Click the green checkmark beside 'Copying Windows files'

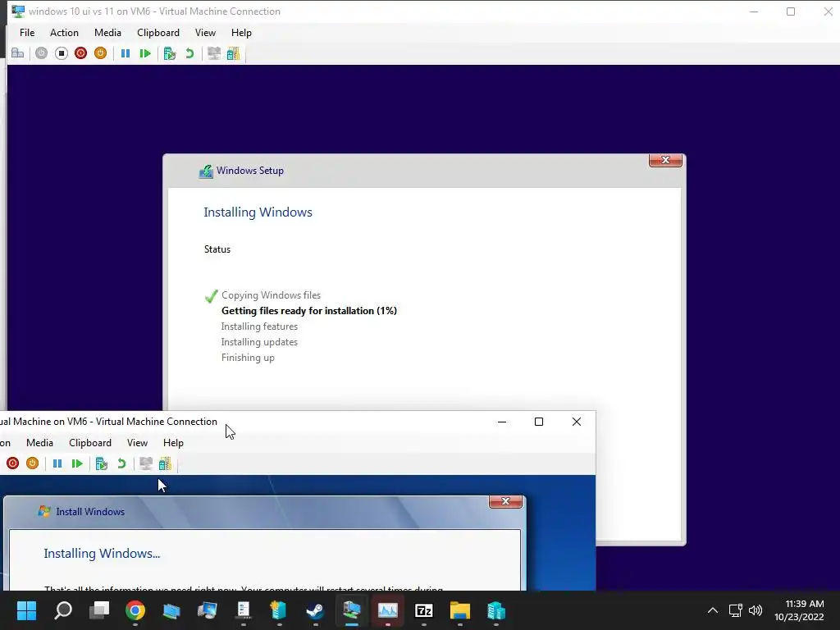click(x=211, y=295)
